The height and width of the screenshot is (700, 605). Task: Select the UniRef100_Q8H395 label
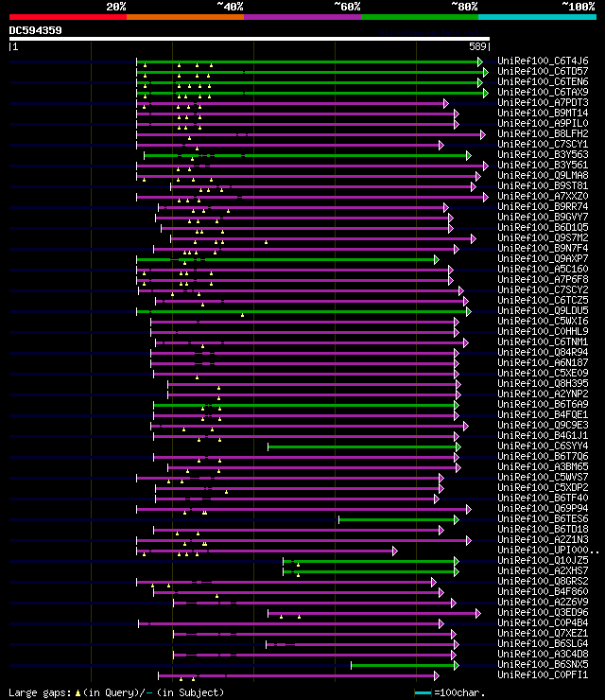click(x=543, y=383)
